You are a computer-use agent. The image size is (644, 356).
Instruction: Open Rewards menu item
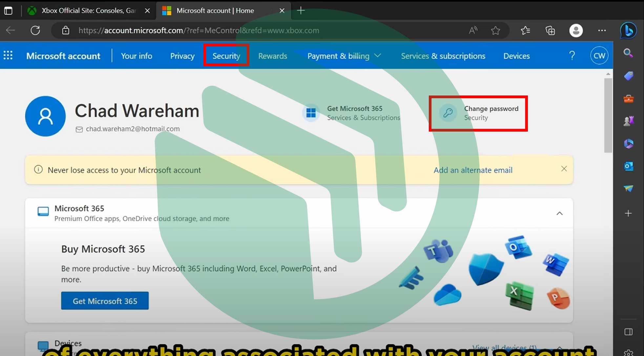[x=273, y=56]
